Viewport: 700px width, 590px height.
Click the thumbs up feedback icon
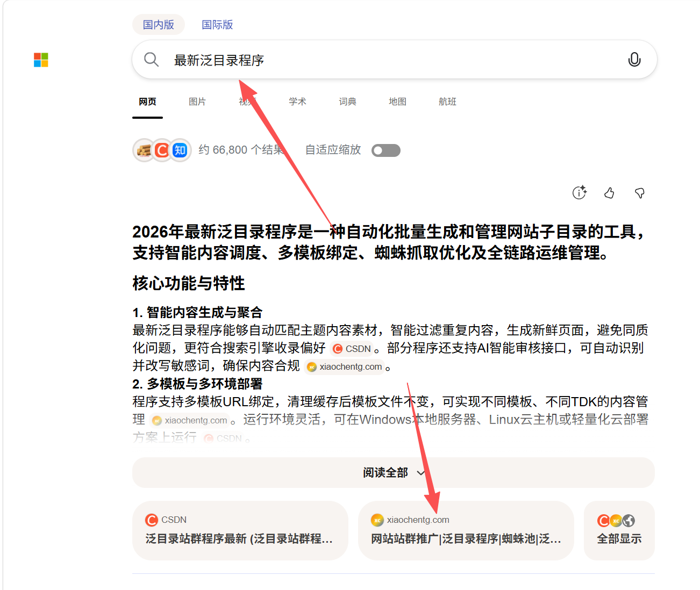609,193
